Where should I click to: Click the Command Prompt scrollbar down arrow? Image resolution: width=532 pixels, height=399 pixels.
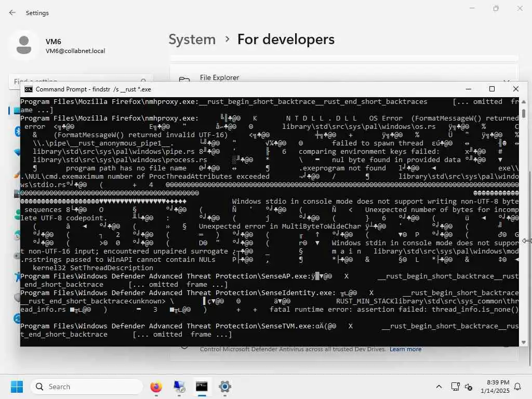click(524, 342)
